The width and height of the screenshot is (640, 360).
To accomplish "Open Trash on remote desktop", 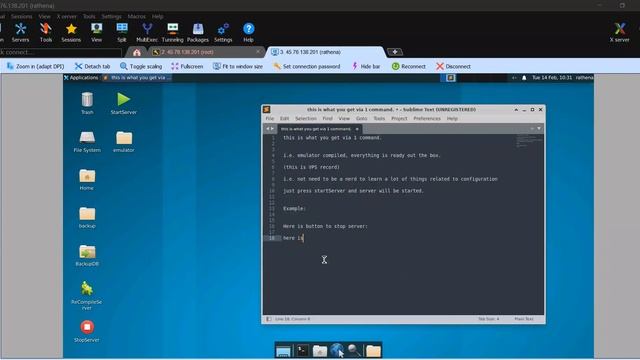I will 87,103.
